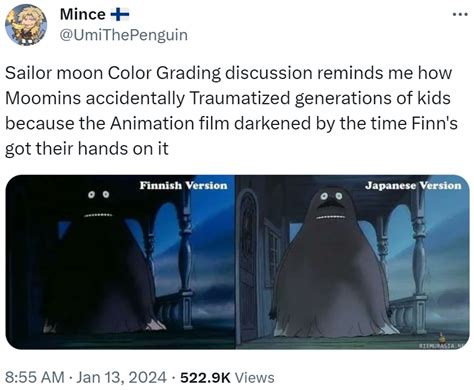Screen dimensions: 474x390
Task: Open the Finnish Version dark Groke image
Action: click(121, 262)
